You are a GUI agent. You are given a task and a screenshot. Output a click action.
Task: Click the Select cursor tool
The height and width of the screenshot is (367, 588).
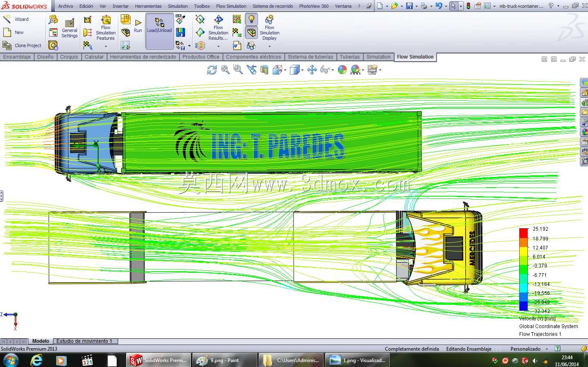coord(453,6)
